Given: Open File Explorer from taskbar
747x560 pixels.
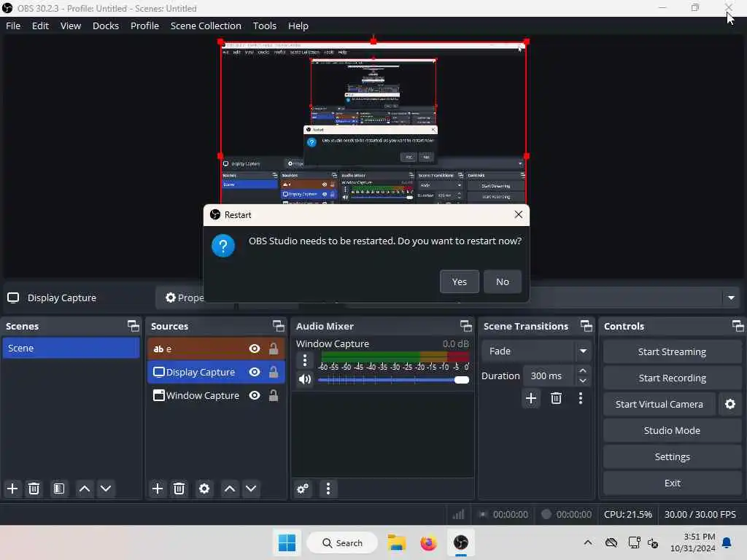Looking at the screenshot, I should click(x=396, y=542).
